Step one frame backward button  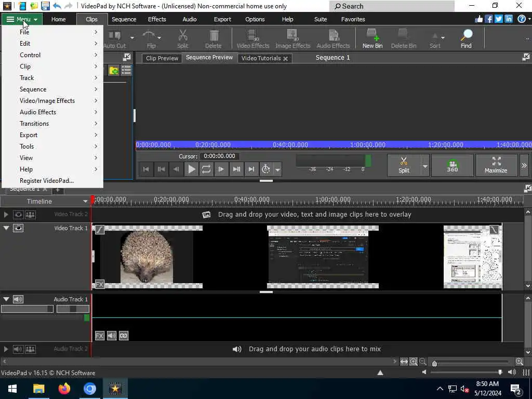(x=176, y=169)
